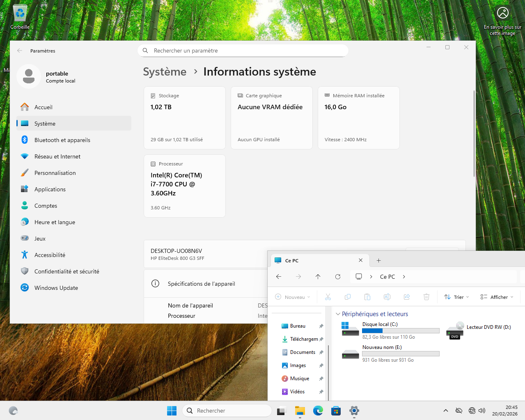Select Windows Update in Settings sidebar
The image size is (525, 420).
click(56, 288)
